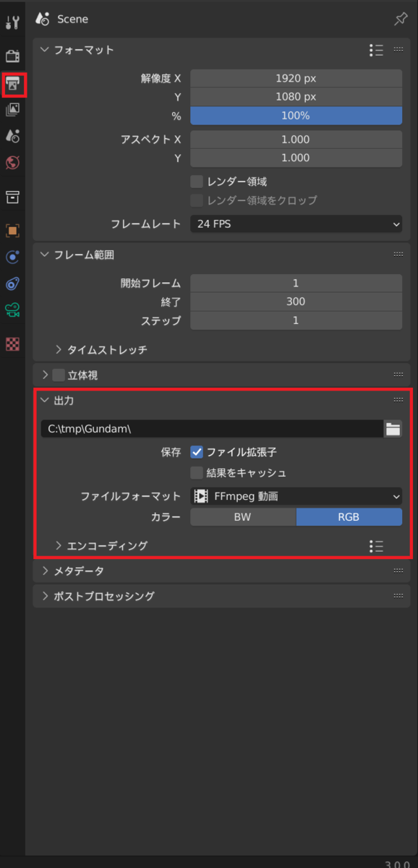Click the アスペクト X 1.000 field
This screenshot has height=868, width=418.
(x=296, y=140)
